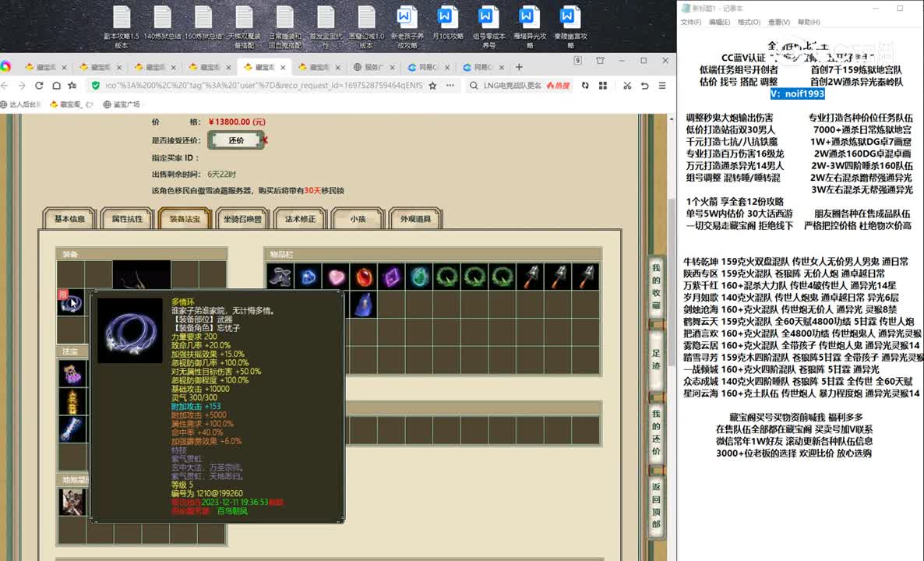Click the Notepad line 低价打造站街双30男人
Screen dimensions: 924x561
pos(731,129)
